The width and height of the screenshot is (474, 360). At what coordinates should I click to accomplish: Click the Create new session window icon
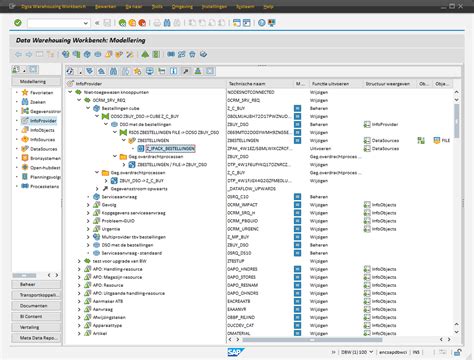point(237,23)
